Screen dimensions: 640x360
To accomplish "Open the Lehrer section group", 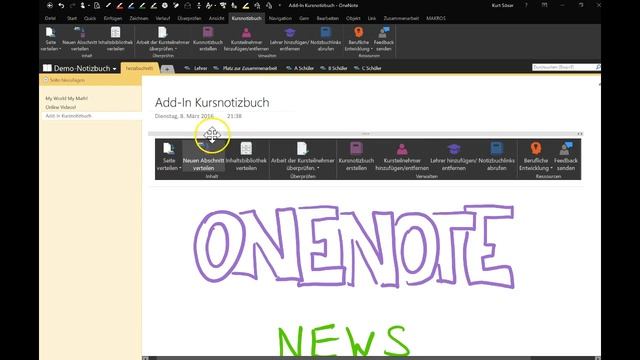I will [x=196, y=68].
